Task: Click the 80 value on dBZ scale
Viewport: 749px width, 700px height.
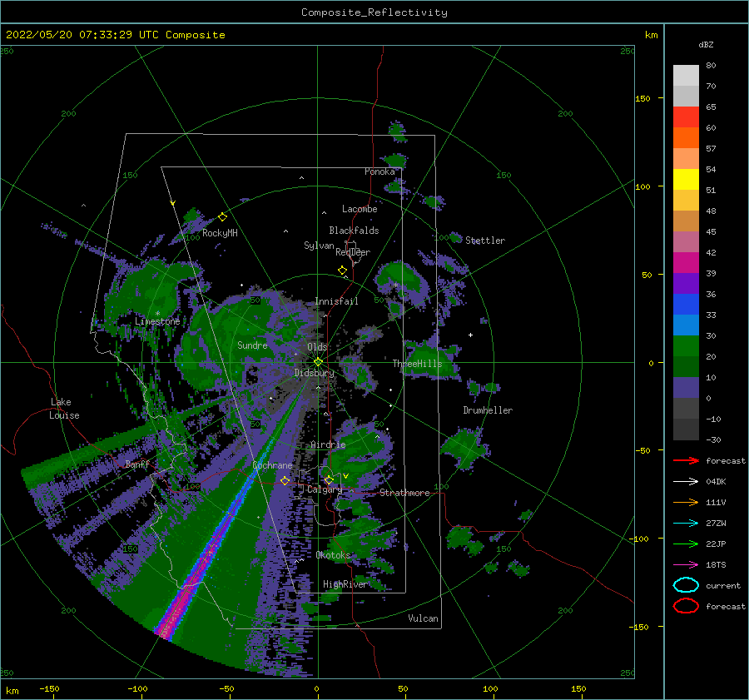Action: tap(711, 65)
